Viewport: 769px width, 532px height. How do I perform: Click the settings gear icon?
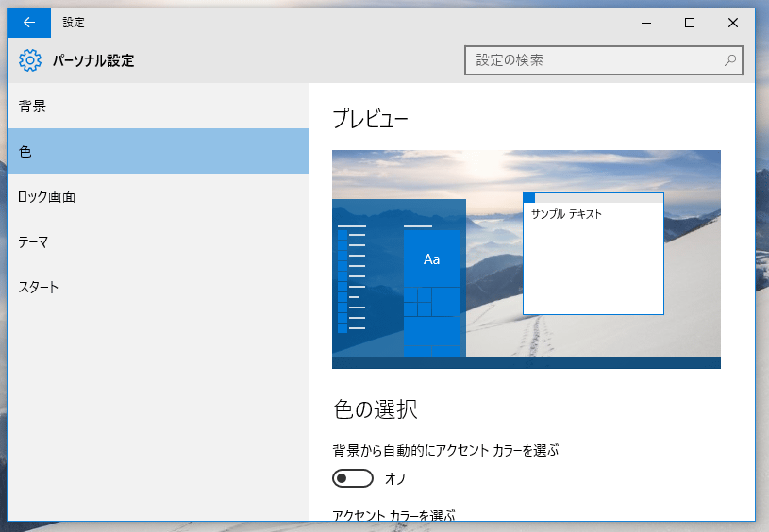(x=30, y=60)
